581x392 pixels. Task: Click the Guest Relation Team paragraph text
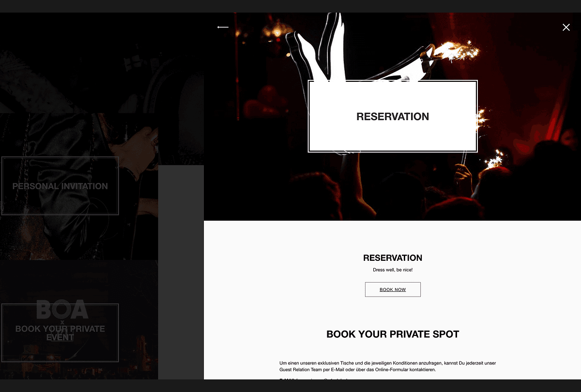388,366
